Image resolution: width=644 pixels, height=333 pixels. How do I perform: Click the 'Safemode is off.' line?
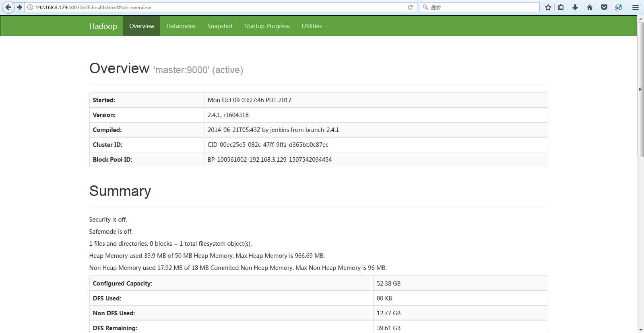click(111, 232)
